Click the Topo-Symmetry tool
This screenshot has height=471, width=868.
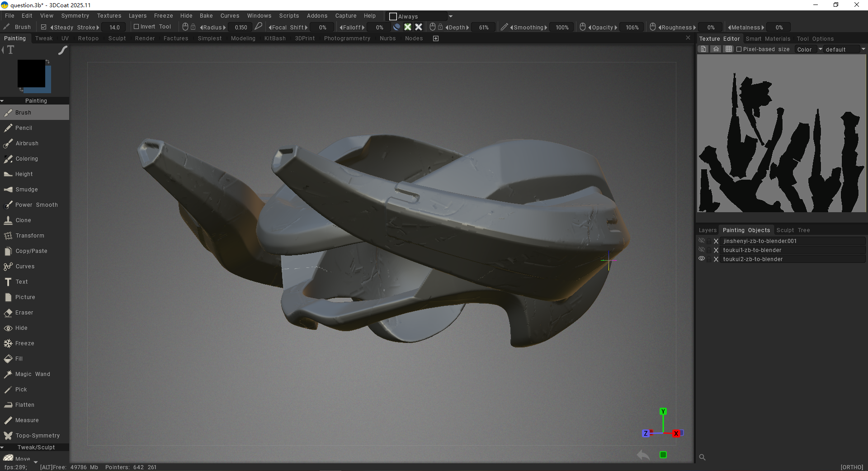click(37, 436)
